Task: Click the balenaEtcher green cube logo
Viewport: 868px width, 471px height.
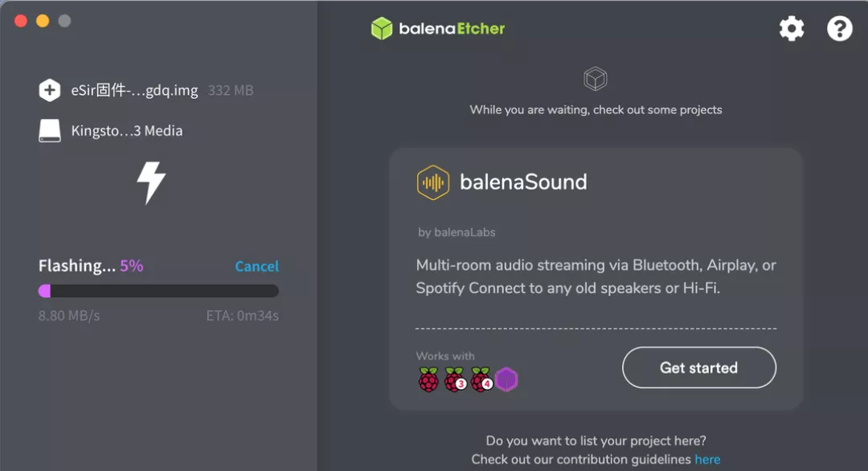Action: (382, 29)
